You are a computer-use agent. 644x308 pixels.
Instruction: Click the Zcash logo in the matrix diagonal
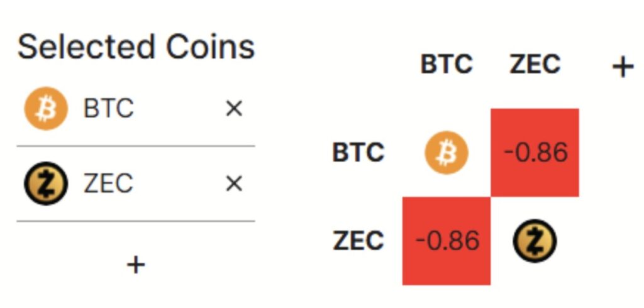[x=535, y=241]
